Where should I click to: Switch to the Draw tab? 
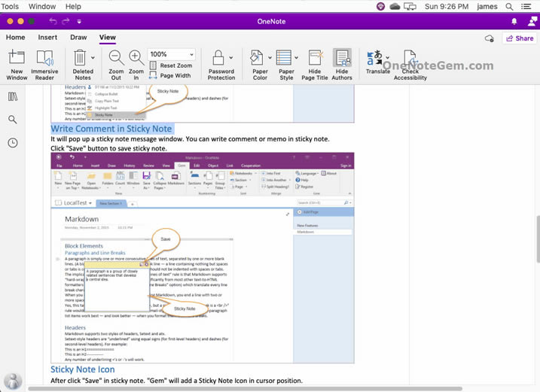point(78,37)
